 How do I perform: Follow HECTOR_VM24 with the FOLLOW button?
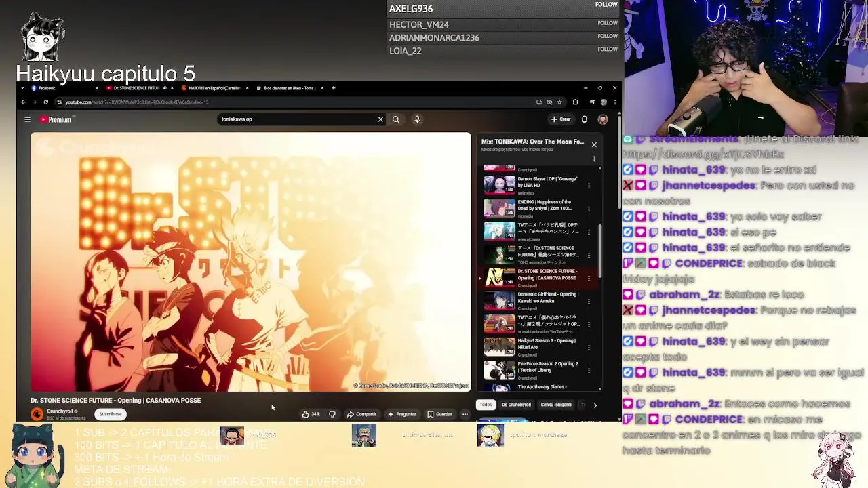[x=608, y=23]
